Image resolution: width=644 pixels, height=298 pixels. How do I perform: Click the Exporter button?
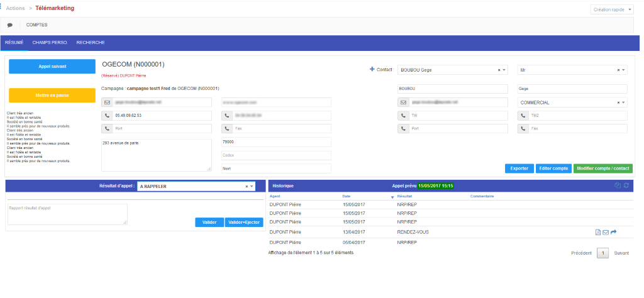point(519,168)
